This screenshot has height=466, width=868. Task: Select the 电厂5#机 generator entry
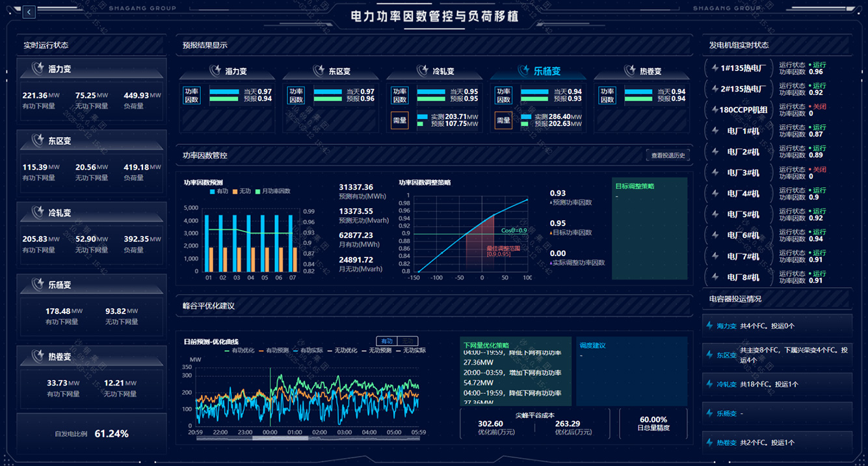tap(743, 214)
